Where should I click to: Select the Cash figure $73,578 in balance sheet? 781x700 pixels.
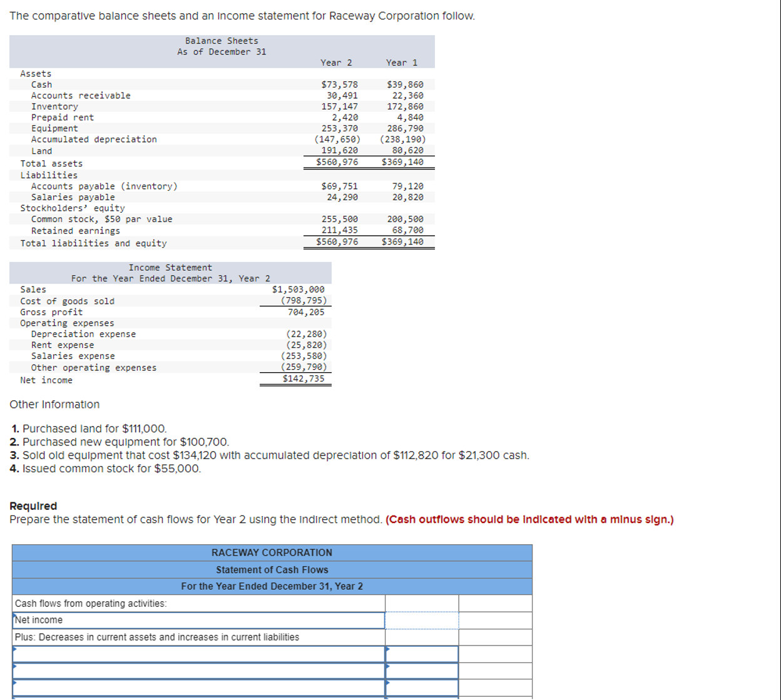(341, 84)
